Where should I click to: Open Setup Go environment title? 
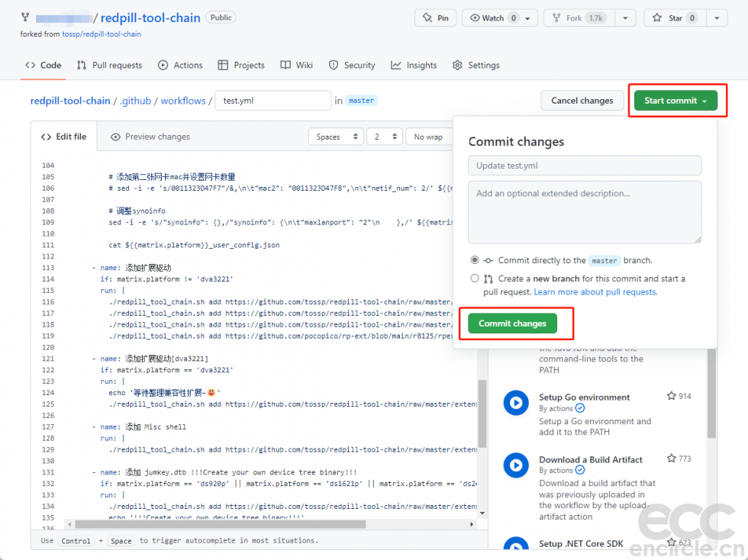[x=585, y=397]
